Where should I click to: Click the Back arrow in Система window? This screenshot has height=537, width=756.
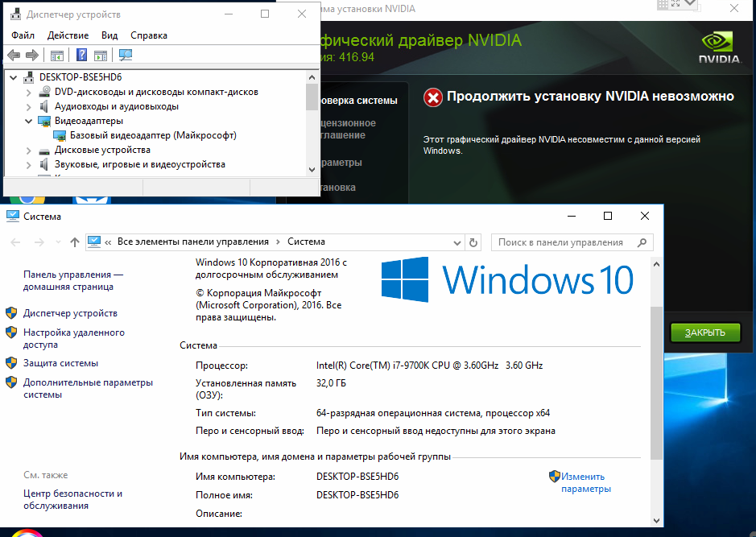(x=15, y=242)
